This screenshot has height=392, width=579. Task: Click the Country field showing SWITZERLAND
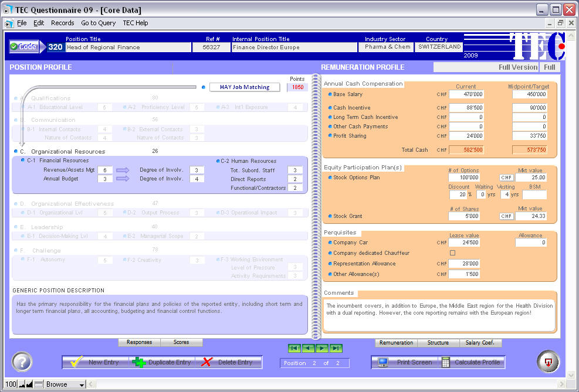point(439,47)
